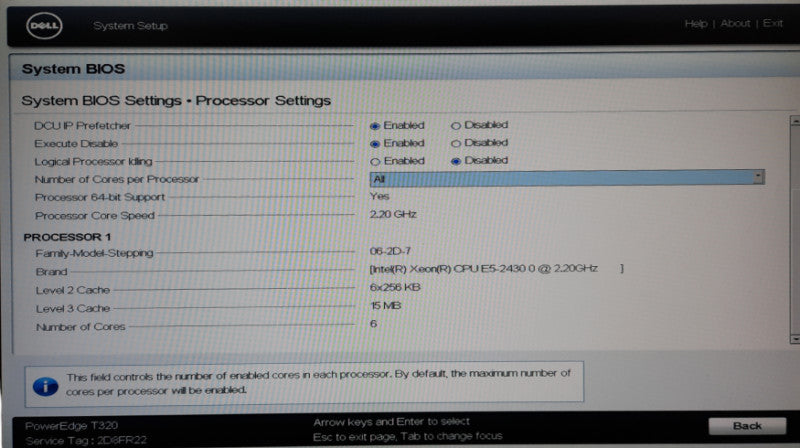Click the System BIOS header

(x=73, y=69)
